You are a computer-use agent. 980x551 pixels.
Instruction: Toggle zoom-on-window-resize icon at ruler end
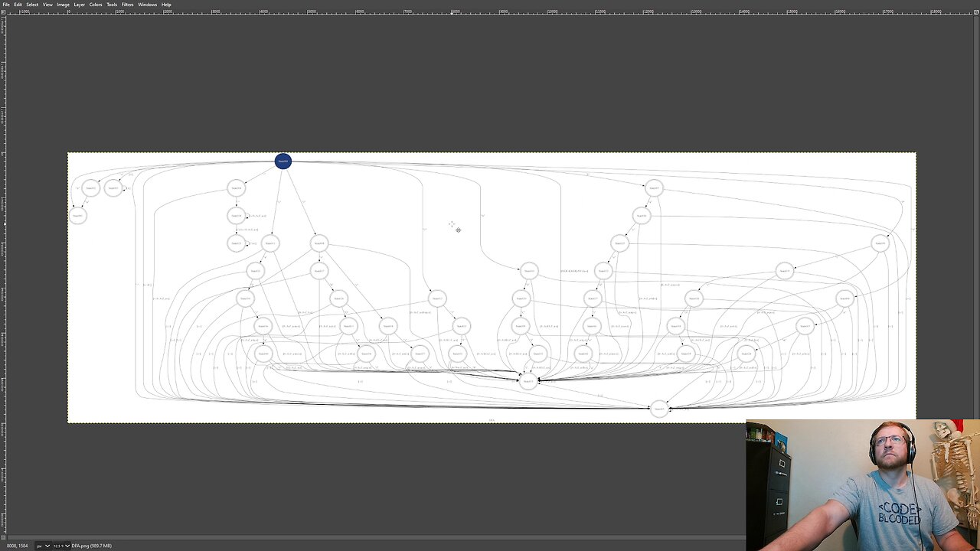[976, 11]
